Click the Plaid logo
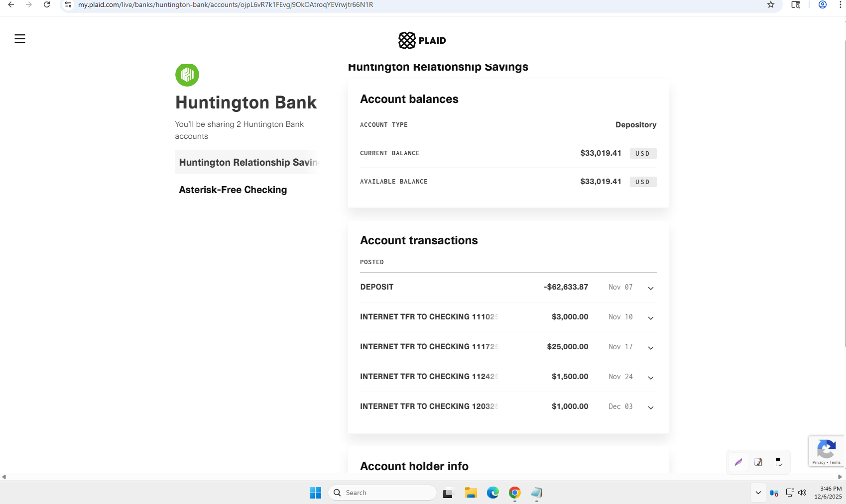The image size is (846, 504). [x=422, y=40]
